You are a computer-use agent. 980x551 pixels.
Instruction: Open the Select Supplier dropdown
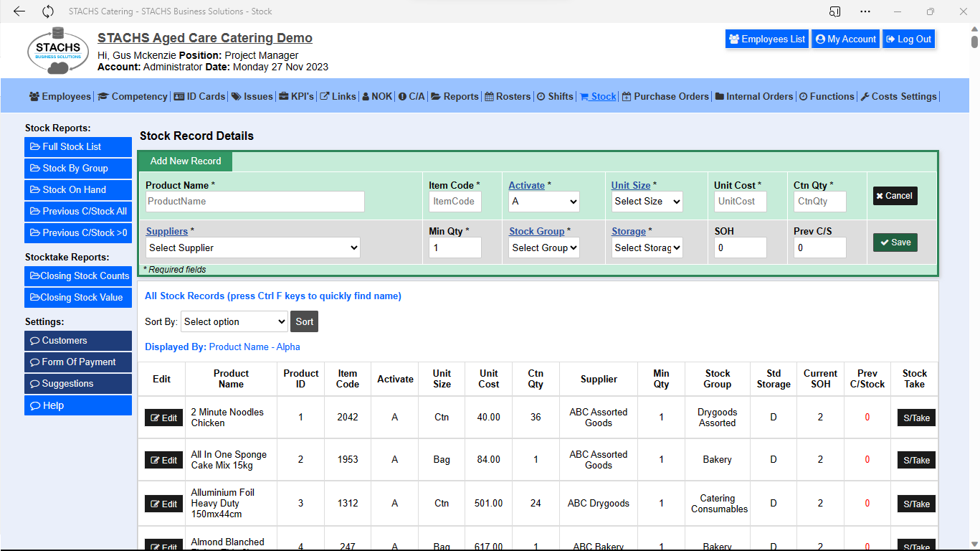[253, 248]
